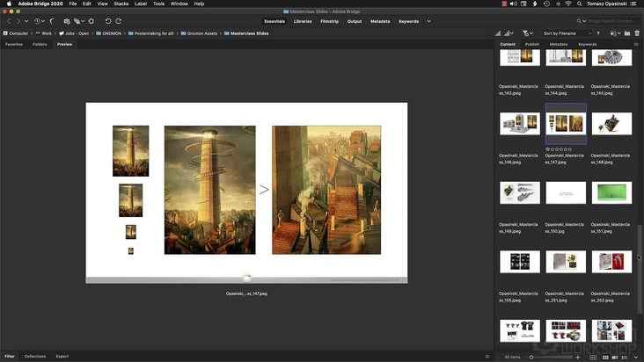Image resolution: width=644 pixels, height=362 pixels.
Task: Rotate 90 degrees counterclockwise
Action: (x=108, y=21)
